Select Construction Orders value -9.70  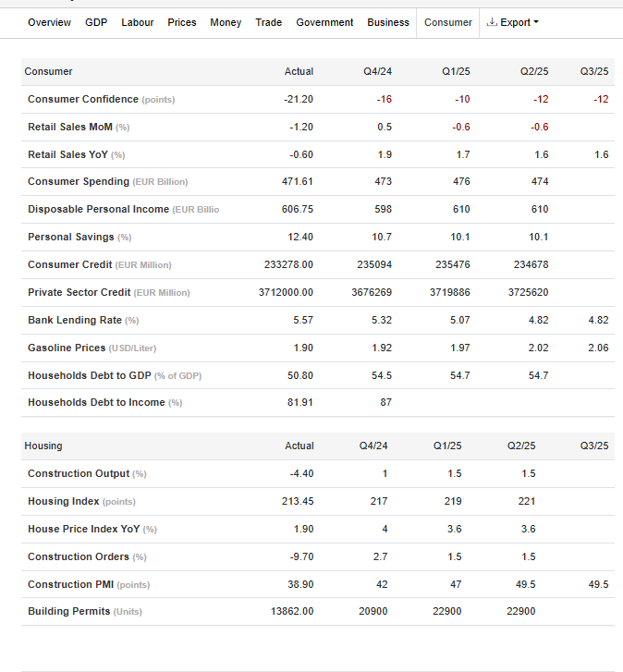(x=301, y=556)
